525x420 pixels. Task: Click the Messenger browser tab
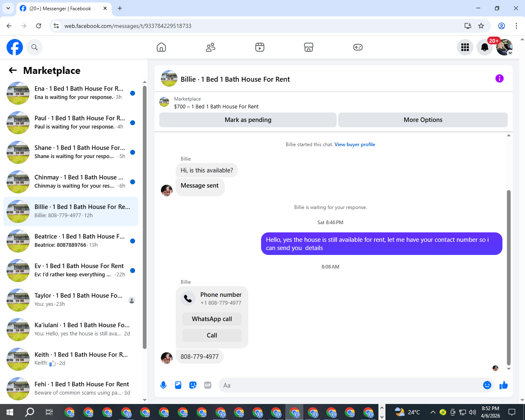pyautogui.click(x=64, y=9)
